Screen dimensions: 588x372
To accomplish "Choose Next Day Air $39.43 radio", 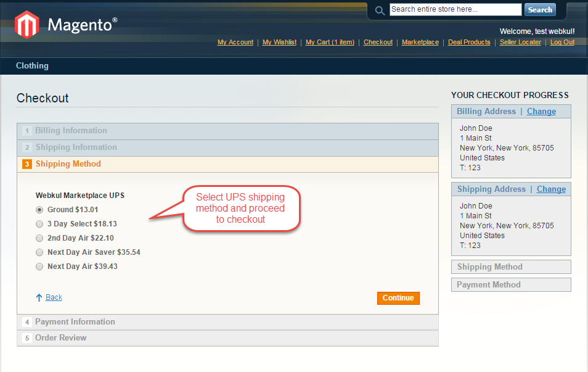I will coord(39,267).
